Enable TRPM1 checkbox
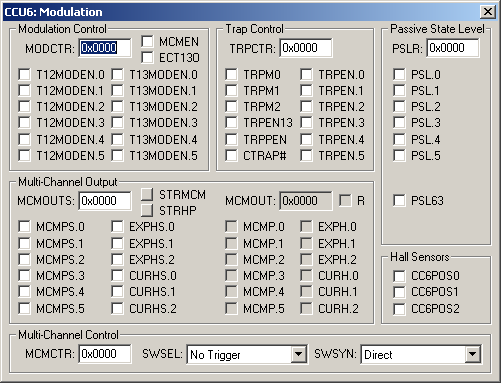Image resolution: width=501 pixels, height=383 pixels. [231, 90]
